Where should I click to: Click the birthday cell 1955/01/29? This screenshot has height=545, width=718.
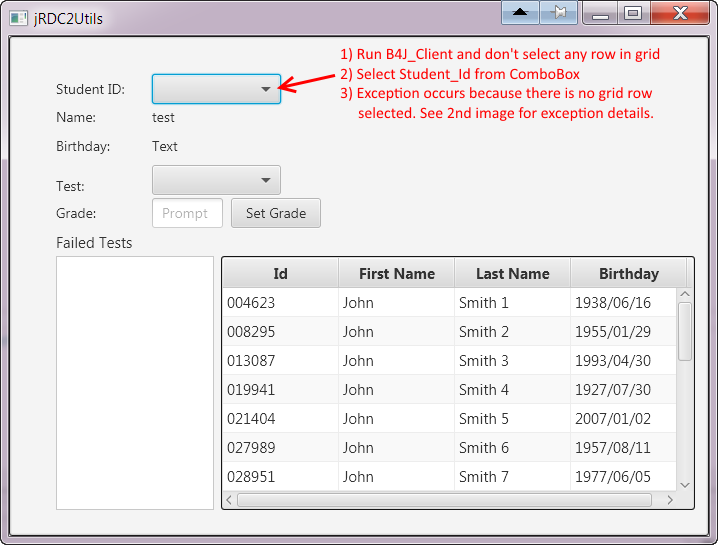pos(623,331)
